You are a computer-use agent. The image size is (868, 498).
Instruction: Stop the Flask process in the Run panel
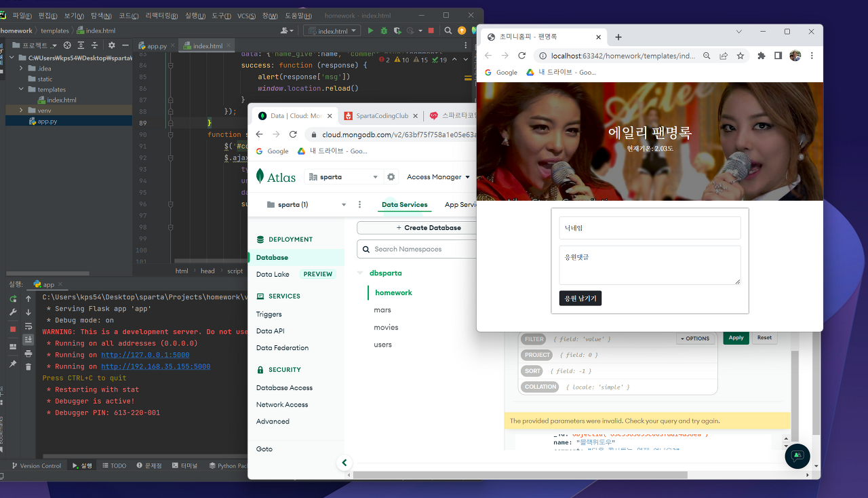tap(13, 329)
